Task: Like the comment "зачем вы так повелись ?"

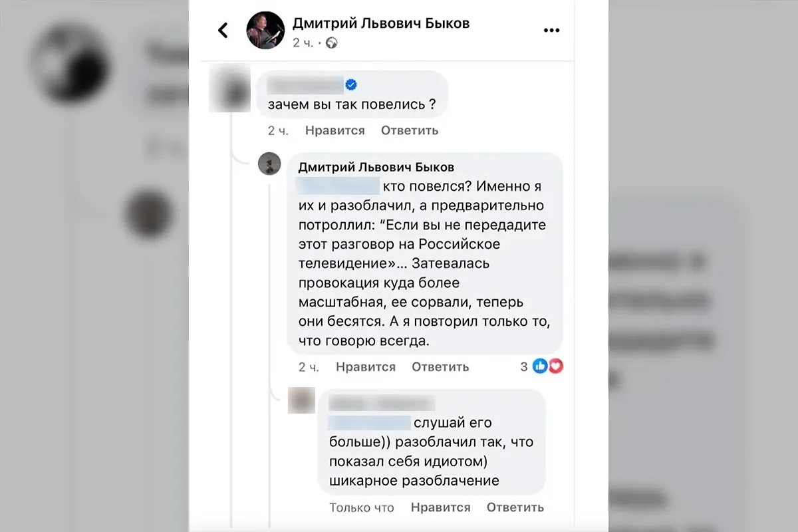Action: [335, 130]
